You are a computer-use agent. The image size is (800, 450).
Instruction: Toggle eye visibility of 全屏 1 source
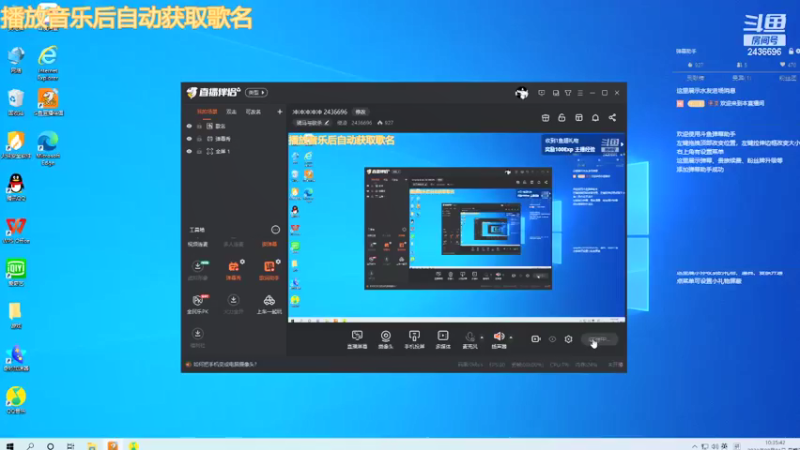(189, 152)
